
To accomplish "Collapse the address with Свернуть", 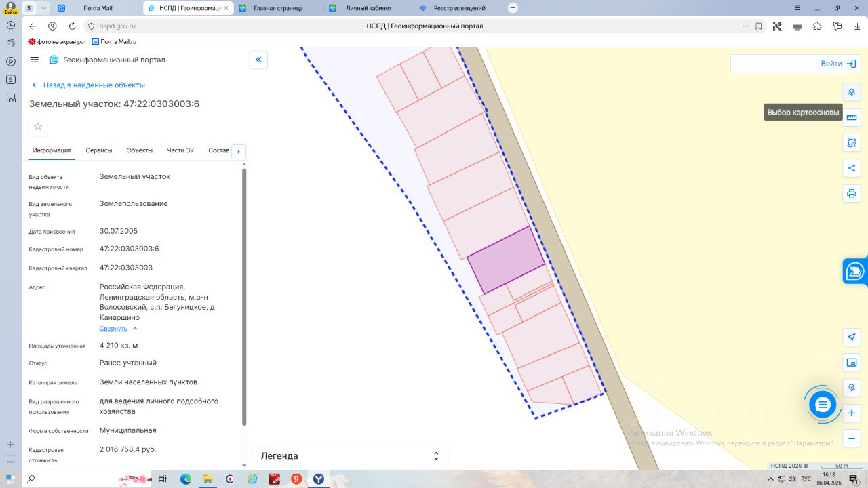I will pos(119,329).
